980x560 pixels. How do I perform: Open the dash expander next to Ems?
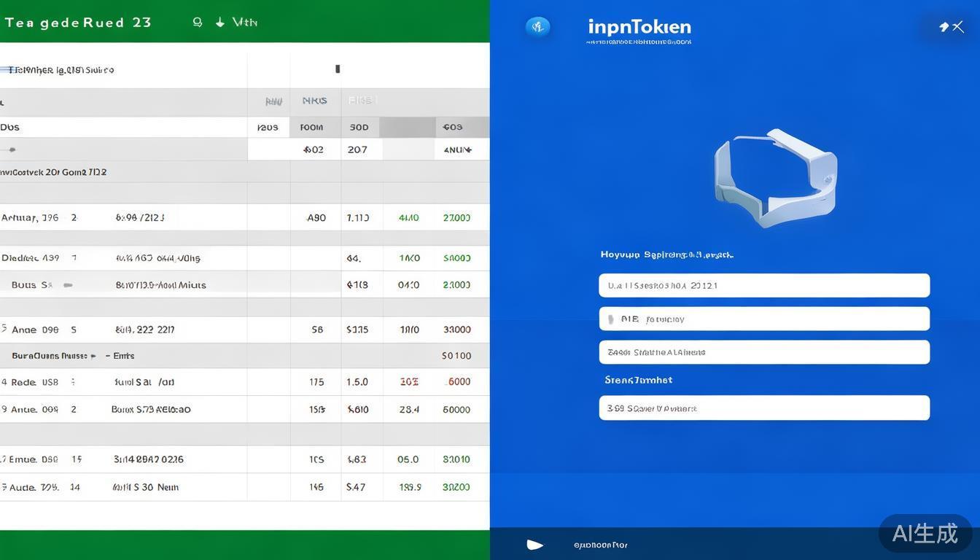coord(108,356)
